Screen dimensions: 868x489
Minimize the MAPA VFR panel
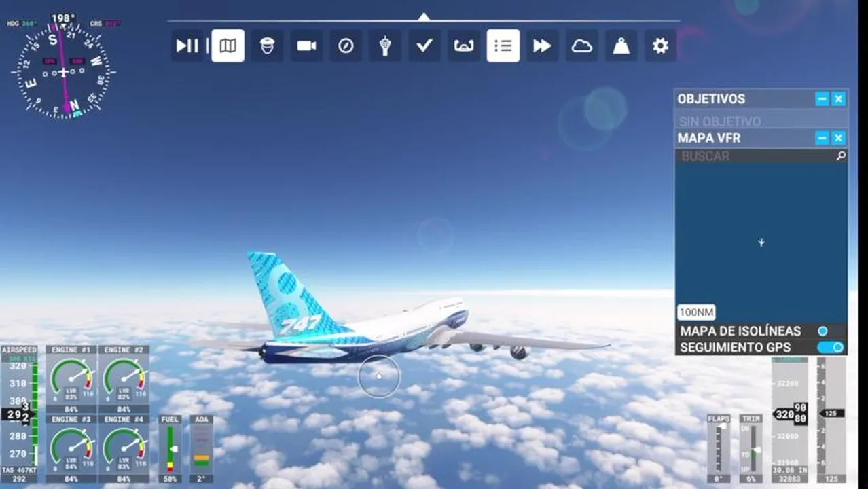coord(822,138)
